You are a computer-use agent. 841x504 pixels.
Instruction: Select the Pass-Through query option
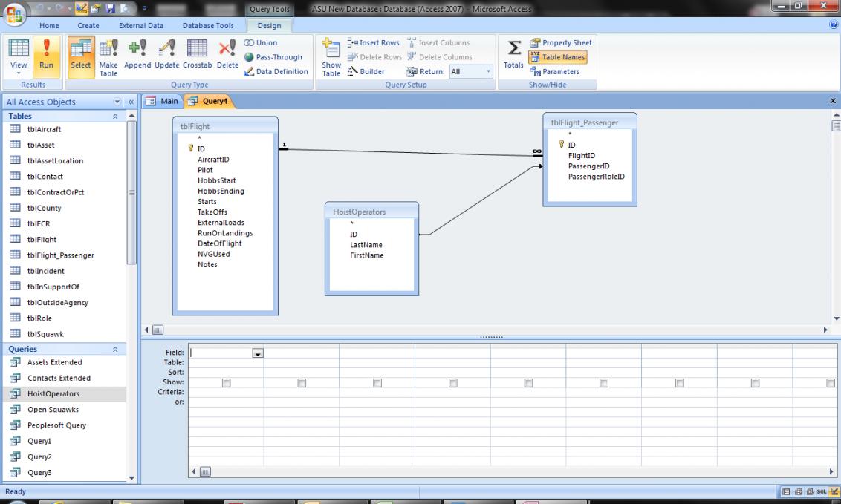273,57
